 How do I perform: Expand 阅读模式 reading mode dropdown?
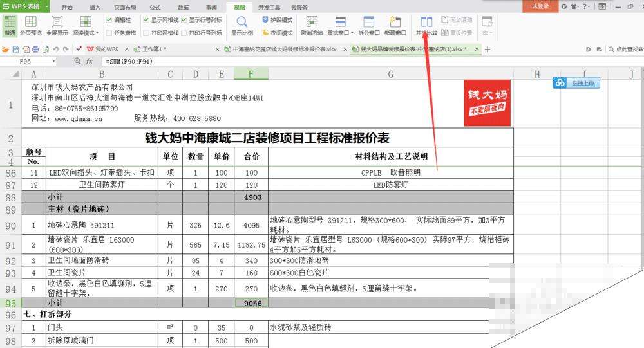pos(97,33)
